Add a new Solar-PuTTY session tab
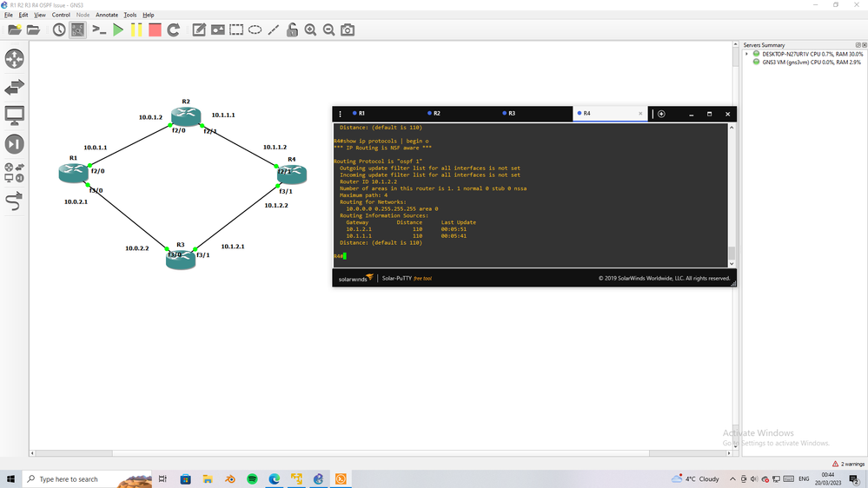The image size is (868, 488). (x=661, y=114)
